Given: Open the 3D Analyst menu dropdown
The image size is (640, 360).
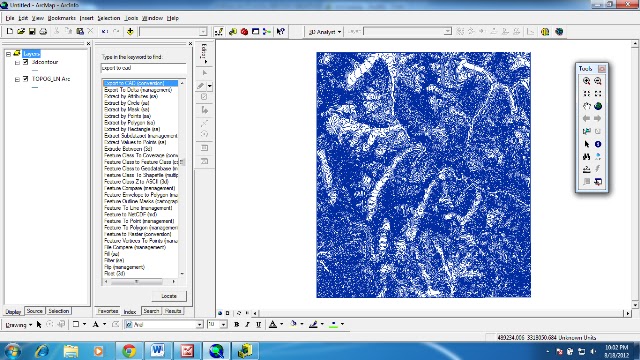Looking at the screenshot, I should (x=325, y=31).
